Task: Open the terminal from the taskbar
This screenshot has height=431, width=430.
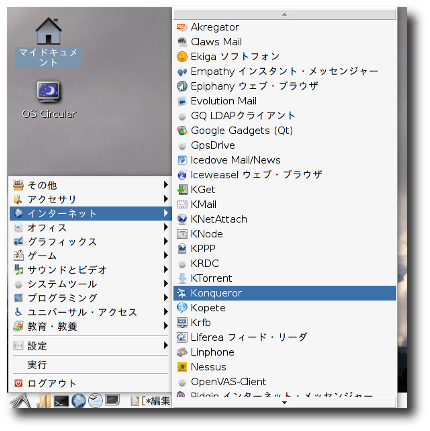Action: pyautogui.click(x=61, y=401)
